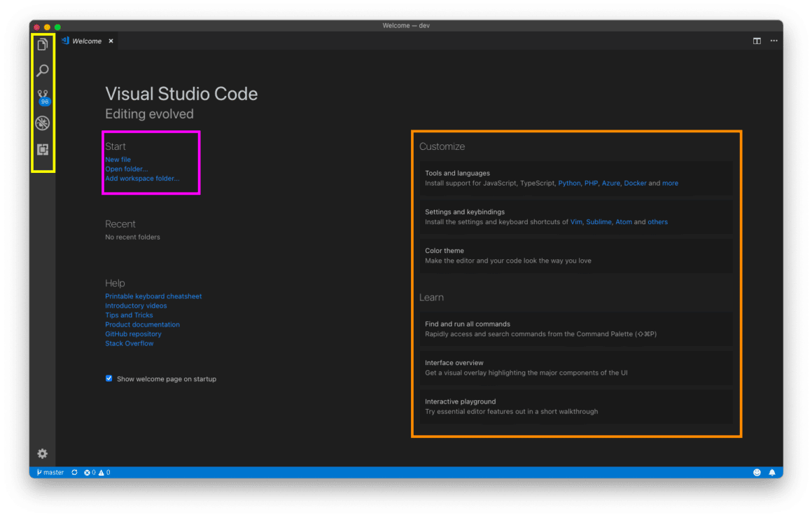Click the master branch indicator
This screenshot has width=812, height=517.
coord(50,471)
